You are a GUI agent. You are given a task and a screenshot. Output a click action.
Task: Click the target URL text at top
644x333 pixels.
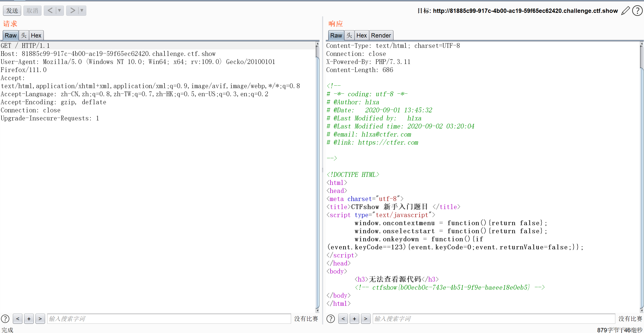[525, 11]
